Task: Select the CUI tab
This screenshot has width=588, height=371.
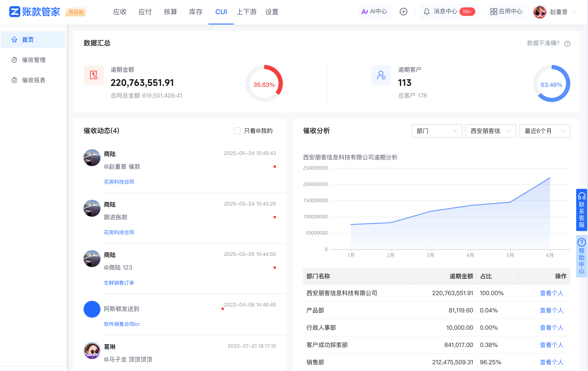Action: [221, 12]
